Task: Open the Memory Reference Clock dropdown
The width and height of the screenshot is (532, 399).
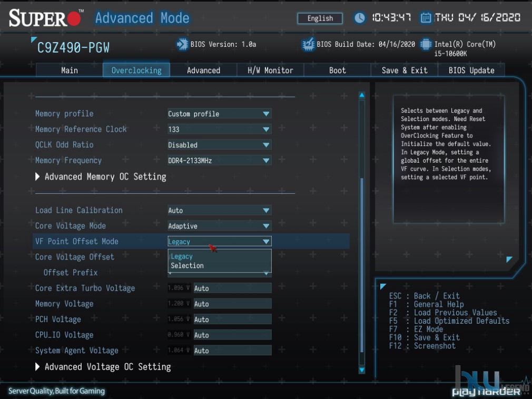Action: point(219,129)
